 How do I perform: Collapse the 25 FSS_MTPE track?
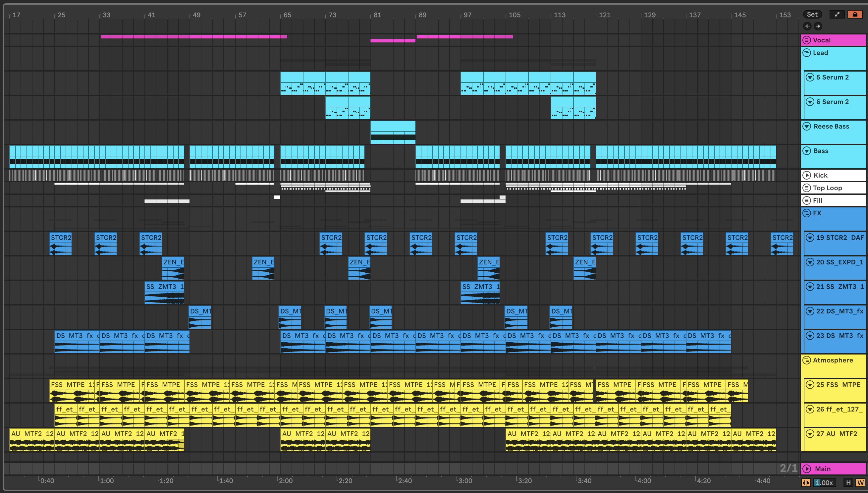[810, 385]
